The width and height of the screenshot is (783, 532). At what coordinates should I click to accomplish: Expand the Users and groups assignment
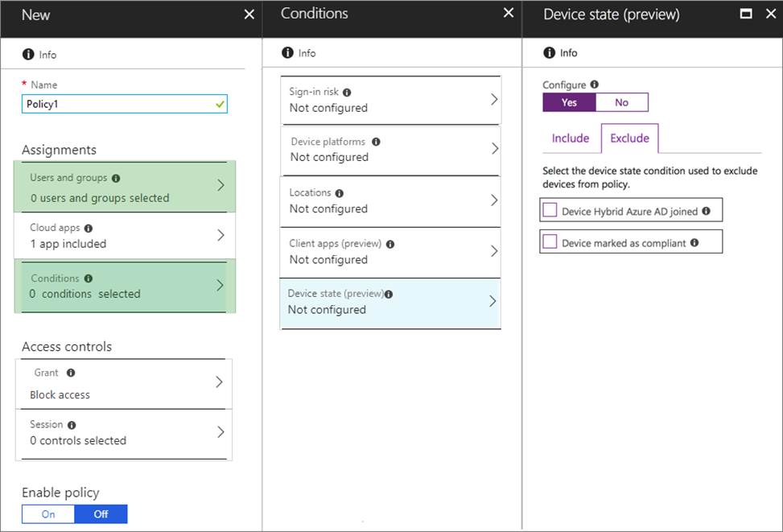[x=125, y=187]
